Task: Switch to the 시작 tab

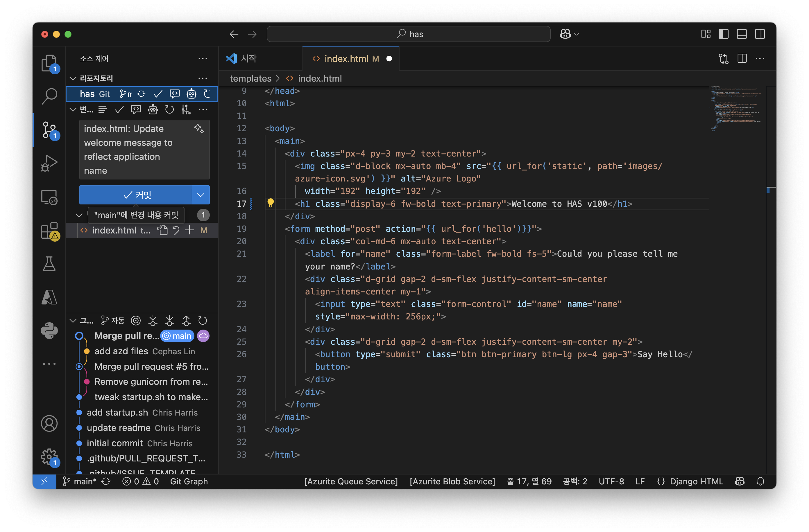Action: [x=248, y=58]
